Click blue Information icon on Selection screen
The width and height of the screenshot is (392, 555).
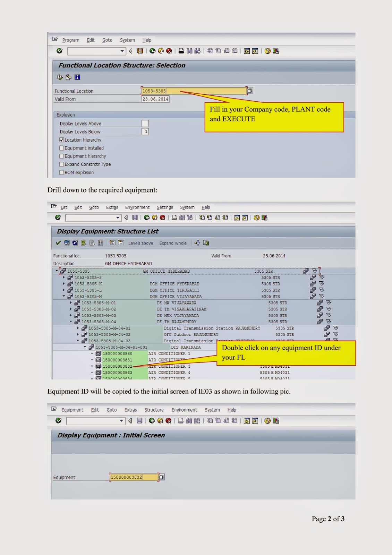click(77, 77)
